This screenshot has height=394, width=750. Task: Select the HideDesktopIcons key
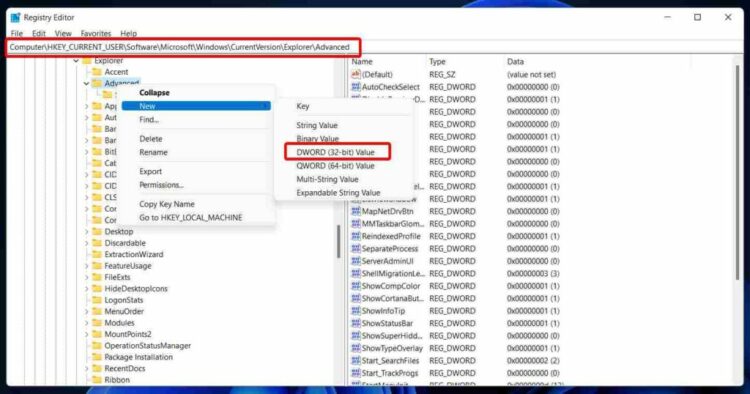coord(136,289)
